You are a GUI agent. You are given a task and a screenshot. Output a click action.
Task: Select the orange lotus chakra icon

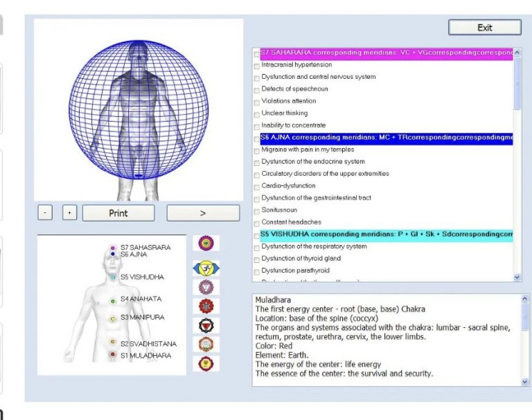click(206, 344)
